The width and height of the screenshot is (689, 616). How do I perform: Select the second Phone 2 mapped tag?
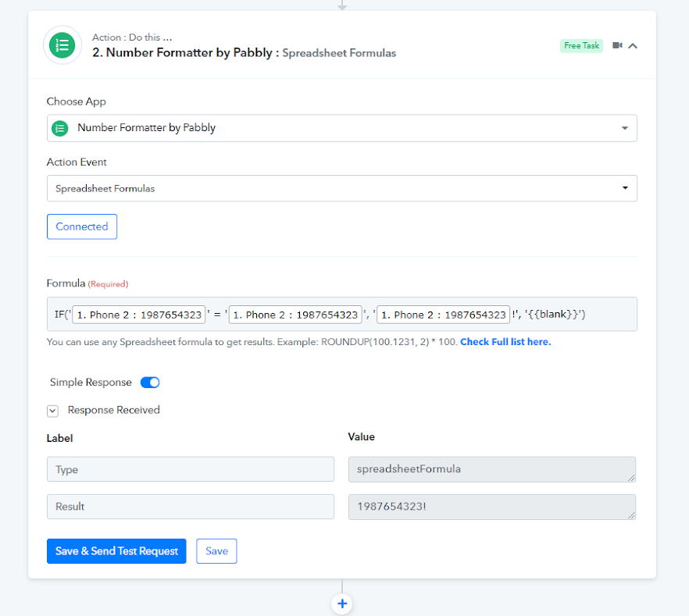pos(295,315)
